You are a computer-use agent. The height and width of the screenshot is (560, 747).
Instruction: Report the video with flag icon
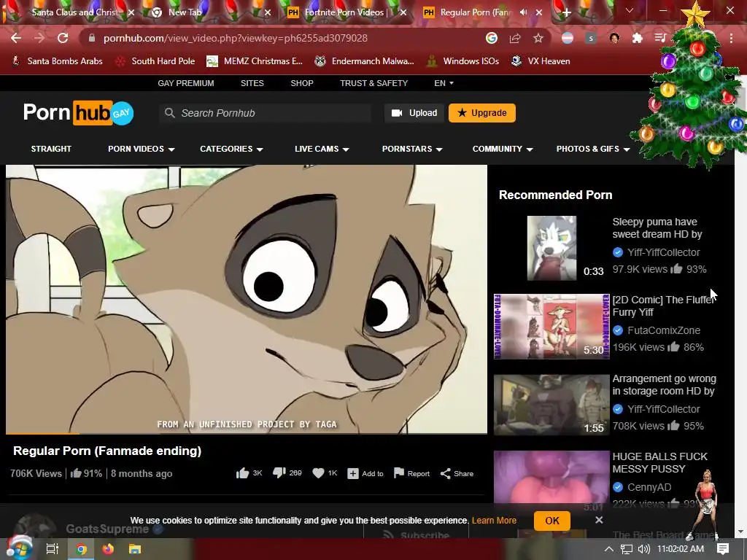pos(399,472)
